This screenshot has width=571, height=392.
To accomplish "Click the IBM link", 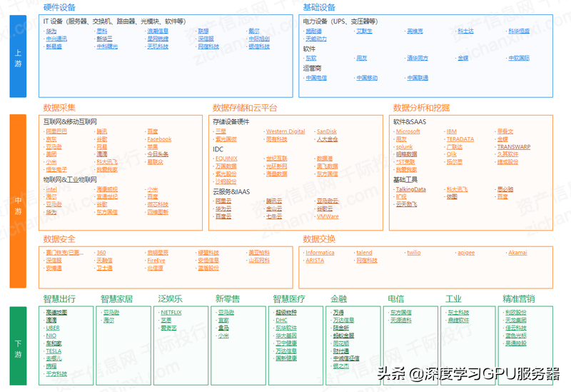I will click(452, 131).
